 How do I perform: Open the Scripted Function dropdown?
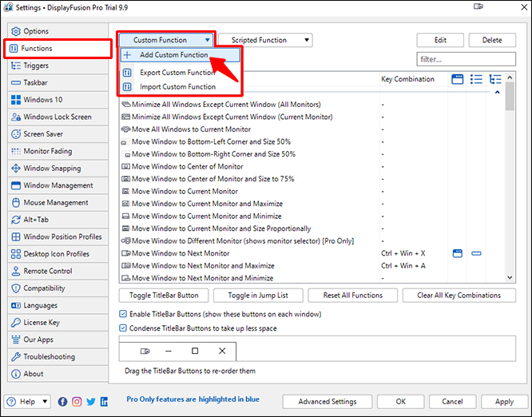pyautogui.click(x=265, y=40)
